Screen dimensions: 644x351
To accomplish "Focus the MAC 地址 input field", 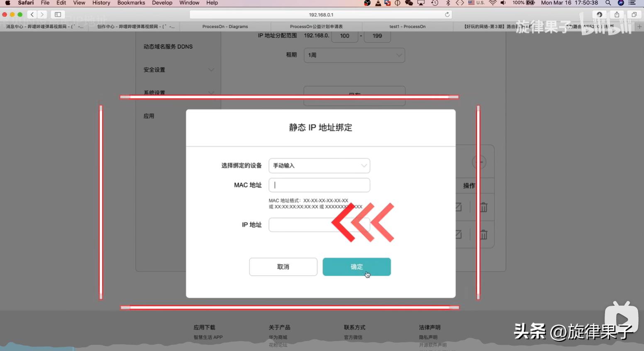I will pos(319,185).
